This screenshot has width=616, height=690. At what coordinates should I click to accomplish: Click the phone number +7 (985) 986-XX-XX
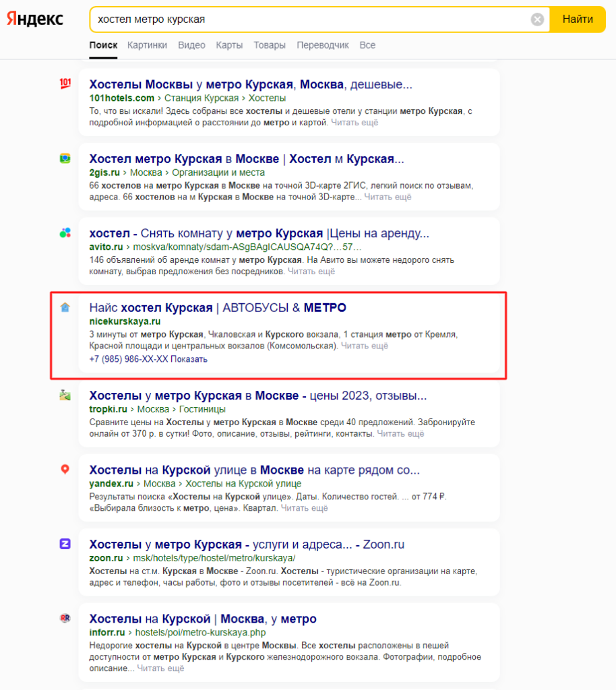tap(129, 359)
